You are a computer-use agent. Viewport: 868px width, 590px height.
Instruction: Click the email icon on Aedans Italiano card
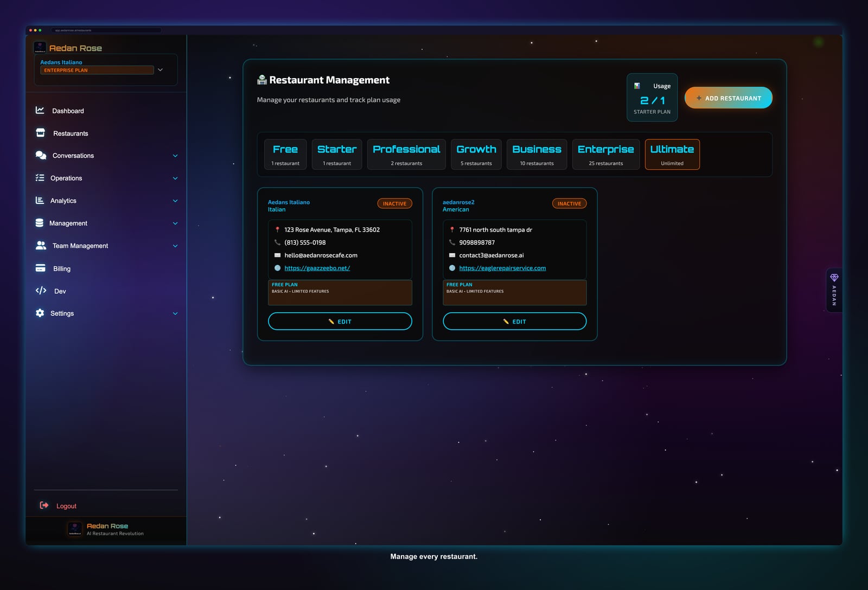[277, 255]
